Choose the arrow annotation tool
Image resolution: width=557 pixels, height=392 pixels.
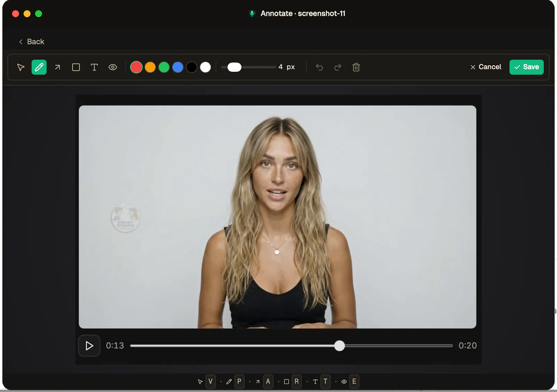coord(57,67)
